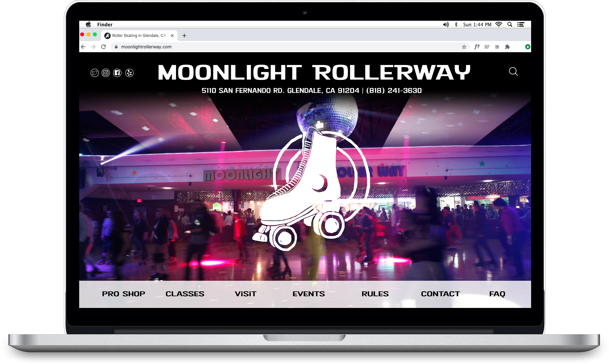Open the Yelp social icon

click(129, 73)
